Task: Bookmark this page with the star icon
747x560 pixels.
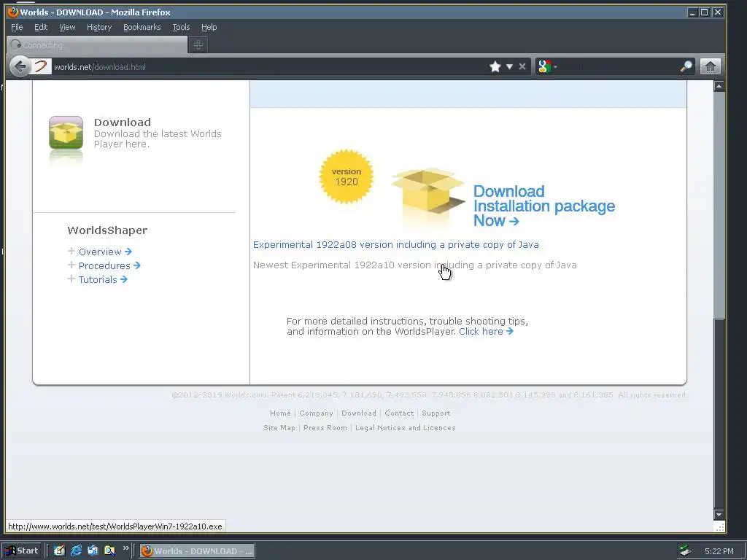Action: point(495,66)
